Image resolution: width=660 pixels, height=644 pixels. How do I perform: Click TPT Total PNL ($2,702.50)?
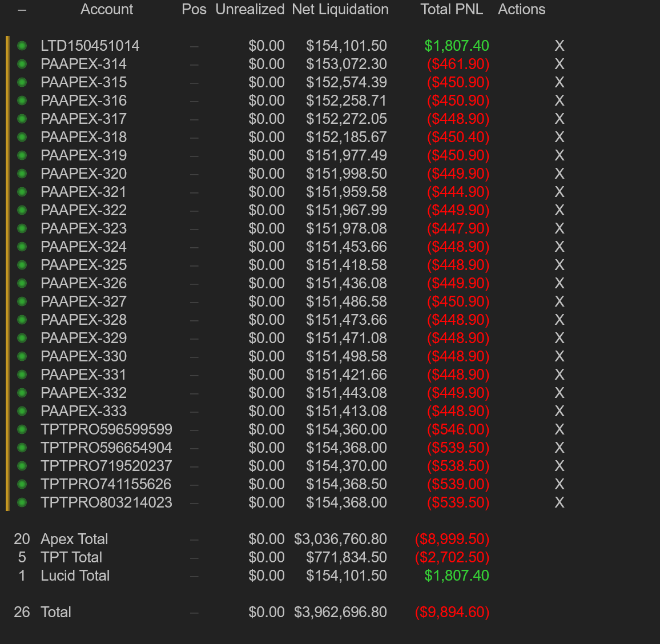pyautogui.click(x=452, y=557)
